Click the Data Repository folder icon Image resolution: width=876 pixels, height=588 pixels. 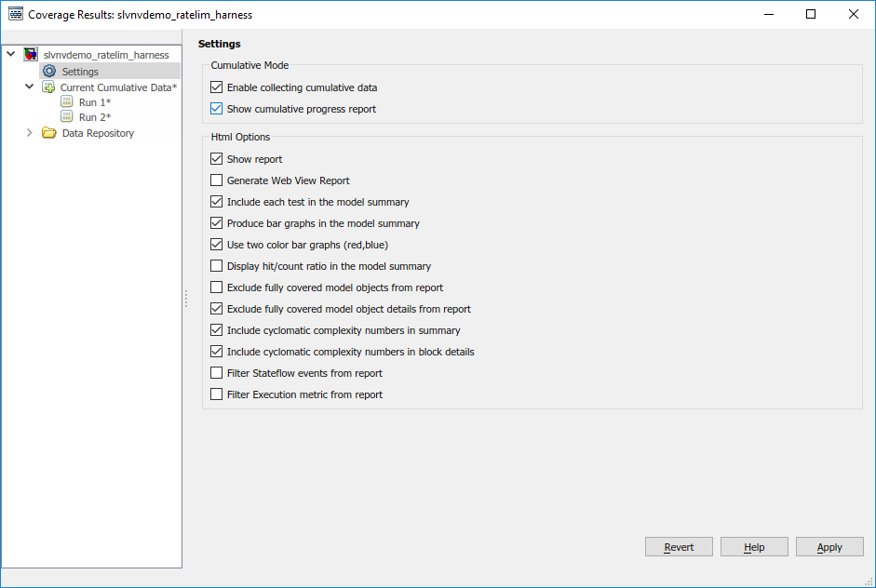(x=49, y=133)
